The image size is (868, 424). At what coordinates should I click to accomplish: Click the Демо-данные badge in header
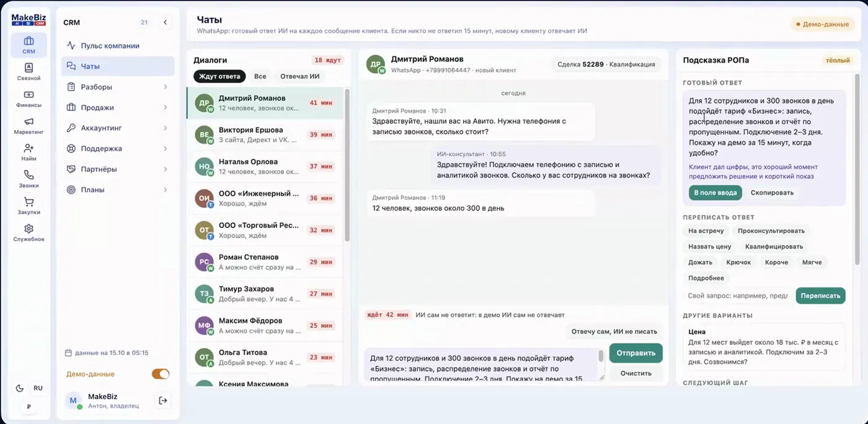(x=823, y=25)
